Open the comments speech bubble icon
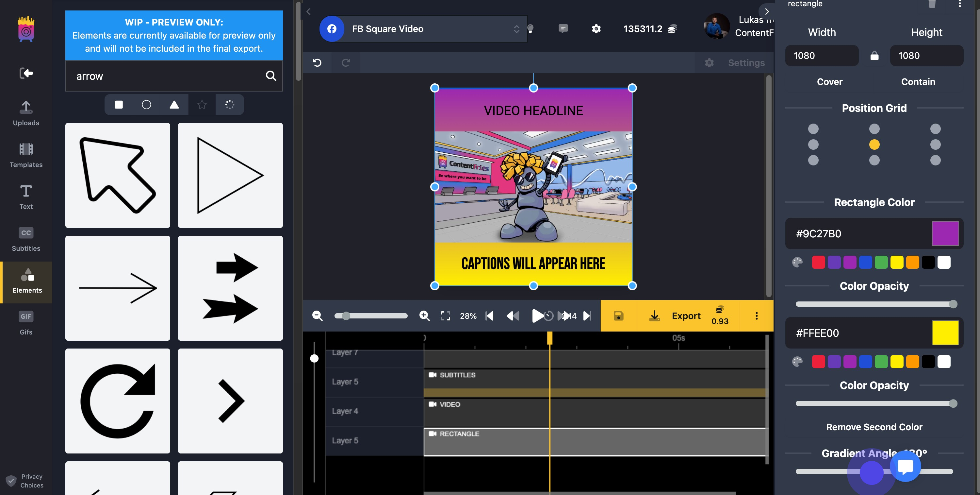Image resolution: width=980 pixels, height=495 pixels. [563, 28]
